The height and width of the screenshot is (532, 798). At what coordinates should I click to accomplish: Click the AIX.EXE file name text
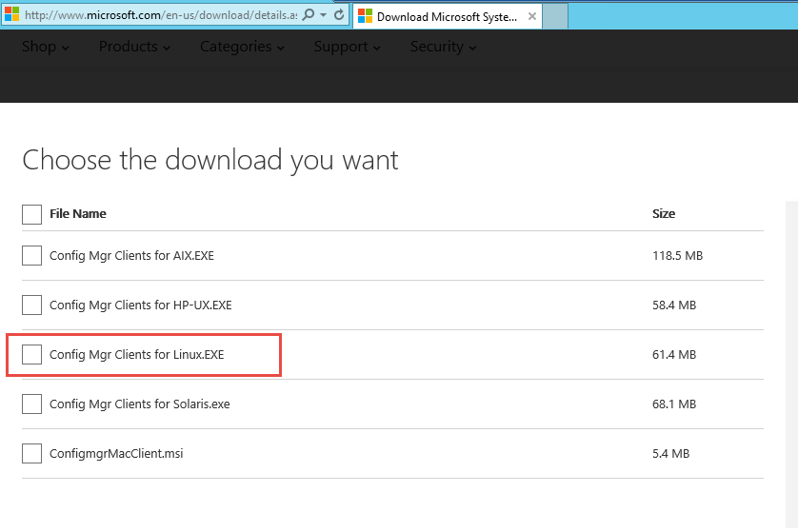click(x=131, y=255)
